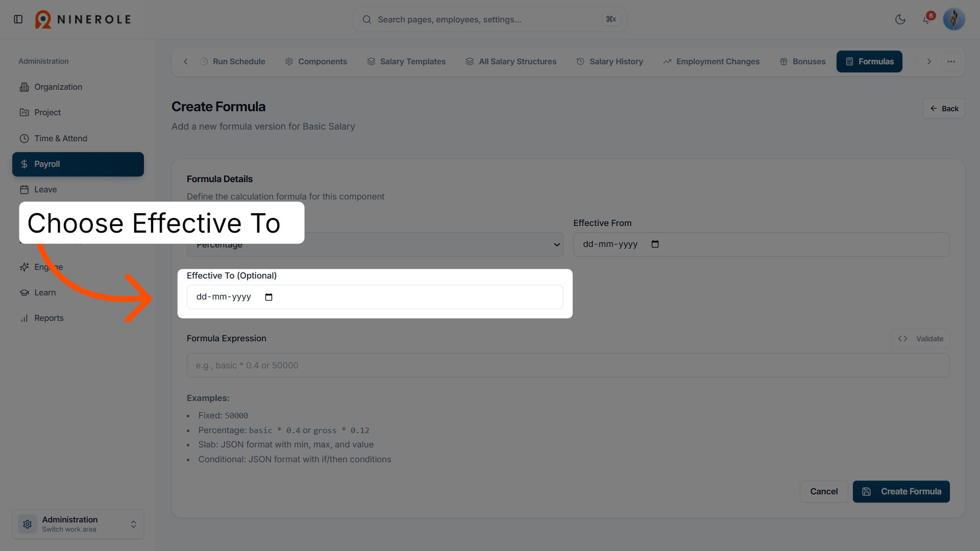Open user profile avatar
980x551 pixels.
tap(954, 19)
